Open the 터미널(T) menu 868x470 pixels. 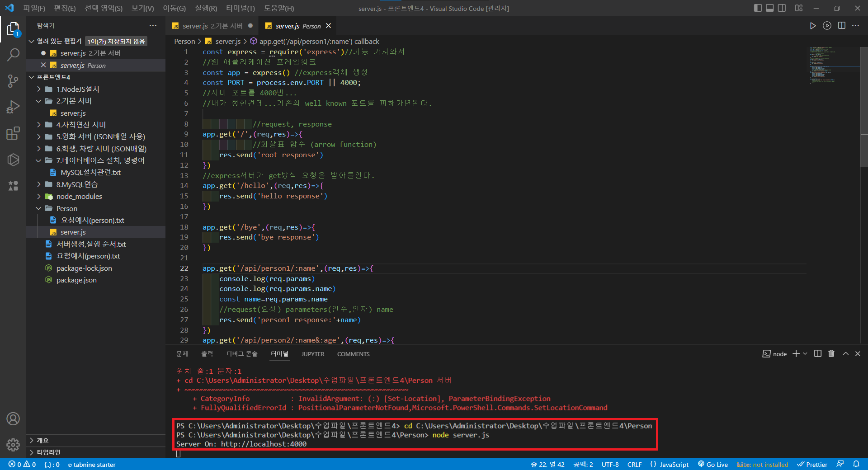pos(241,8)
